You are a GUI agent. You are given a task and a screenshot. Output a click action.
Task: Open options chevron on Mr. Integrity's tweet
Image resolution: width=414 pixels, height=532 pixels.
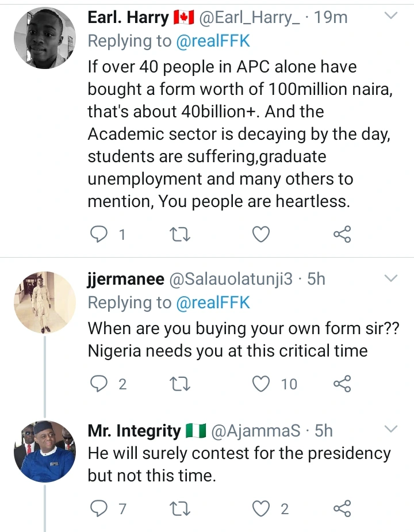(x=390, y=430)
